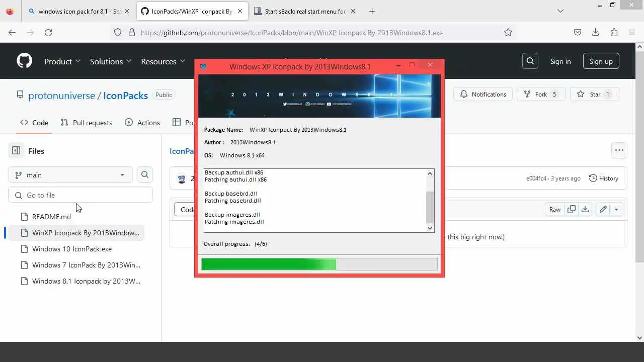This screenshot has width=644, height=362.
Task: Switch to StartIsBack browser tab
Action: coord(304,11)
